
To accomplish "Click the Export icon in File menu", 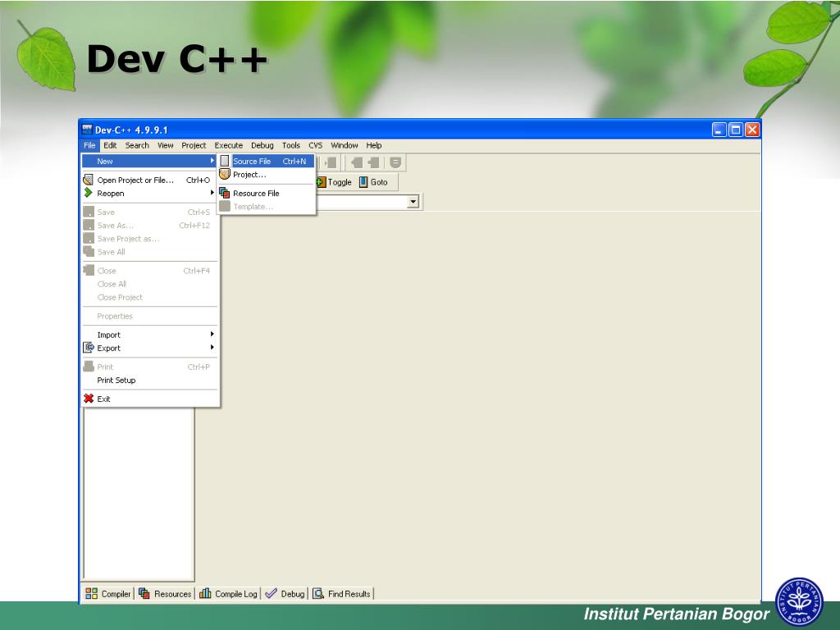I will click(89, 348).
